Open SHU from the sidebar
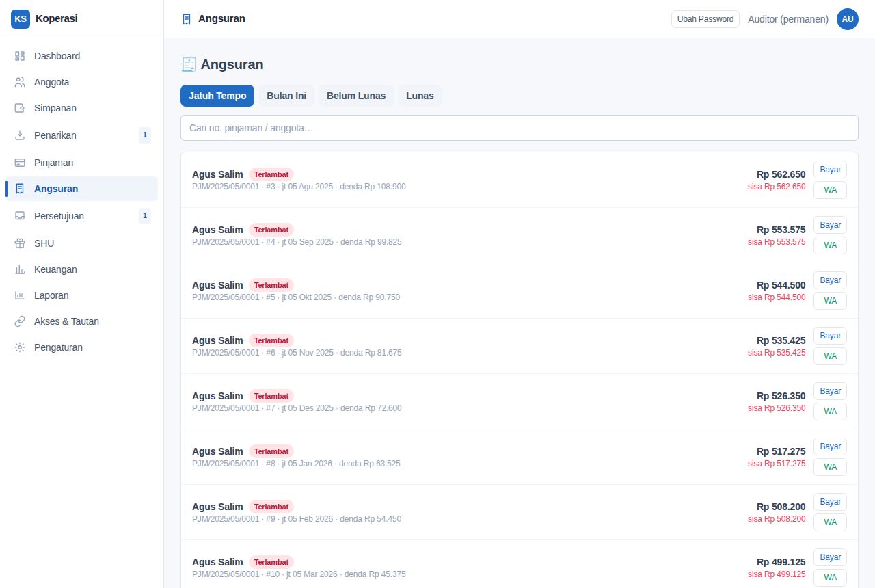This screenshot has width=875, height=588. coord(81,243)
